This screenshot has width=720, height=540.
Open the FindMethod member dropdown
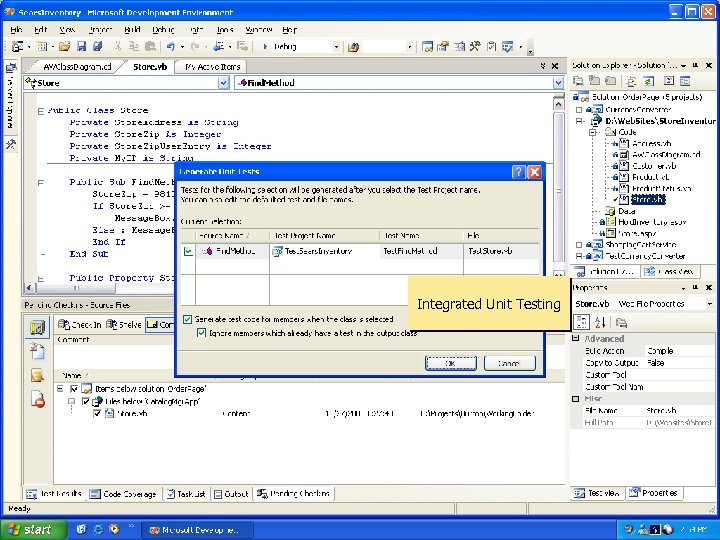tap(558, 83)
